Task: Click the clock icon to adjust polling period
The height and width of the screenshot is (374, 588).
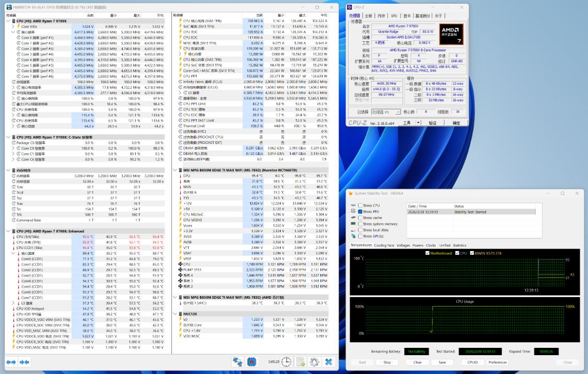Action: click(x=286, y=361)
